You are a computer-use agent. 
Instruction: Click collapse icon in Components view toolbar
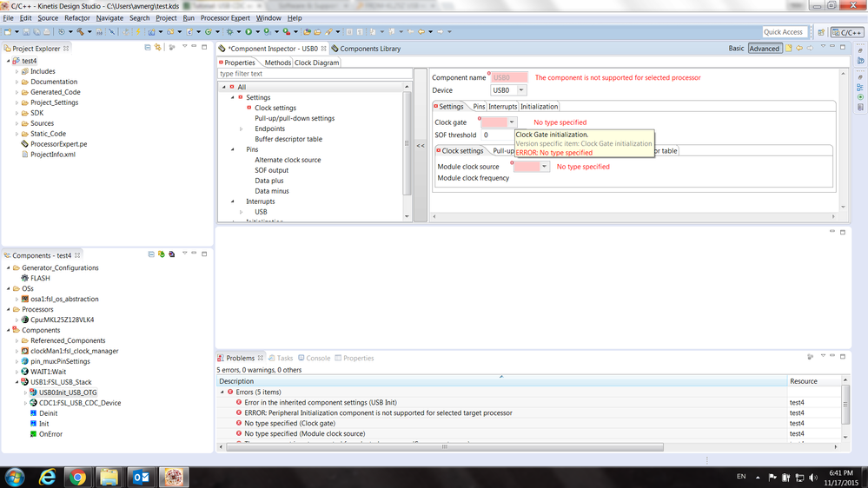pos(151,254)
